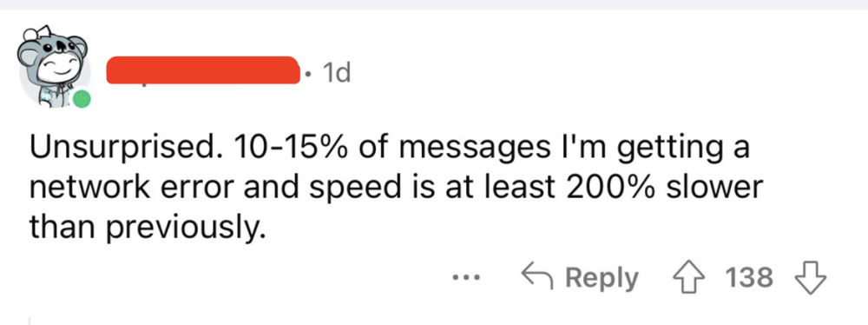Click the gray divider bar above the comment
The image size is (868, 325).
pos(434,4)
